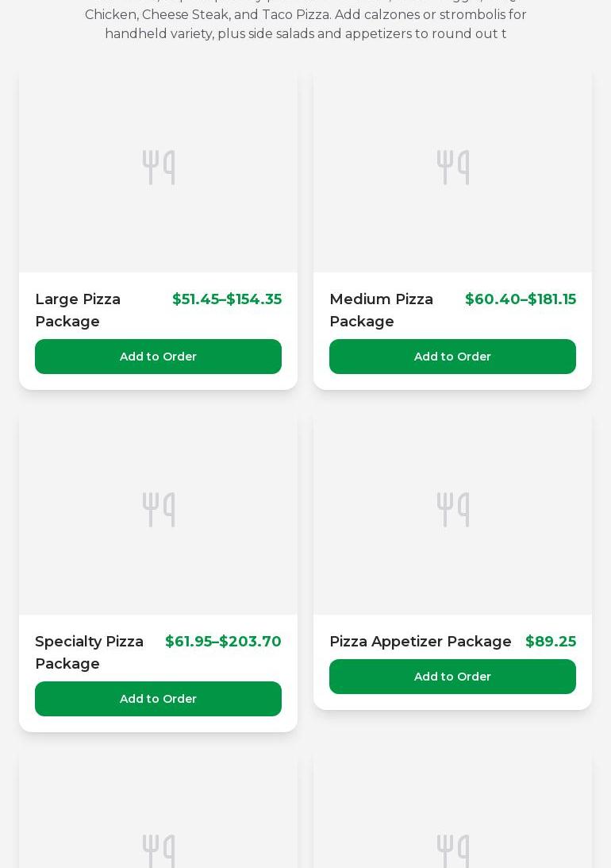Image resolution: width=611 pixels, height=868 pixels.
Task: Click the placeholder icon below Specialty Pizza Package card
Action: click(158, 851)
